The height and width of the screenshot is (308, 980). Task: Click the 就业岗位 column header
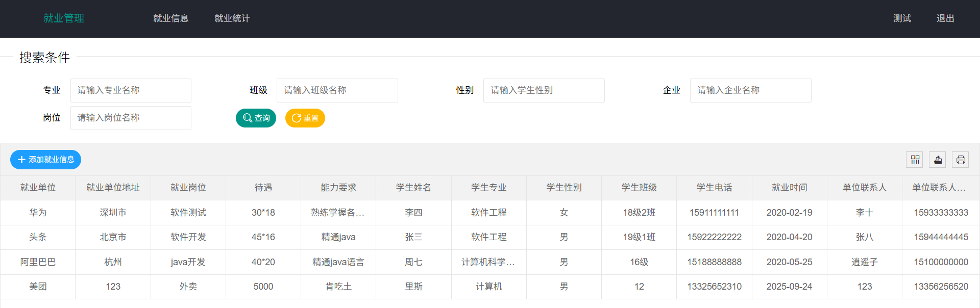pos(188,188)
